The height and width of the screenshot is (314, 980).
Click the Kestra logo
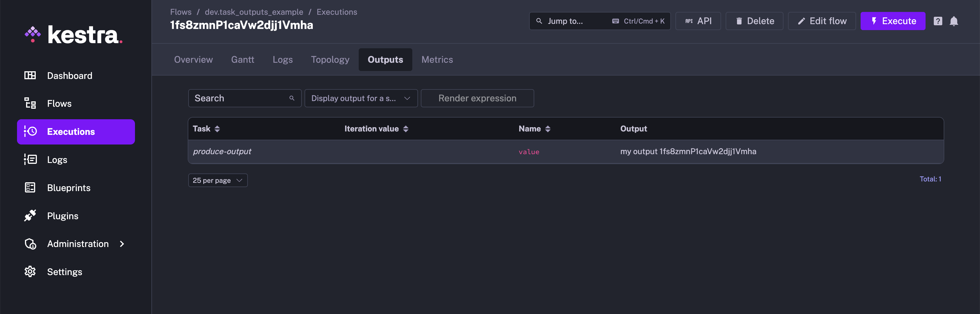(x=73, y=35)
